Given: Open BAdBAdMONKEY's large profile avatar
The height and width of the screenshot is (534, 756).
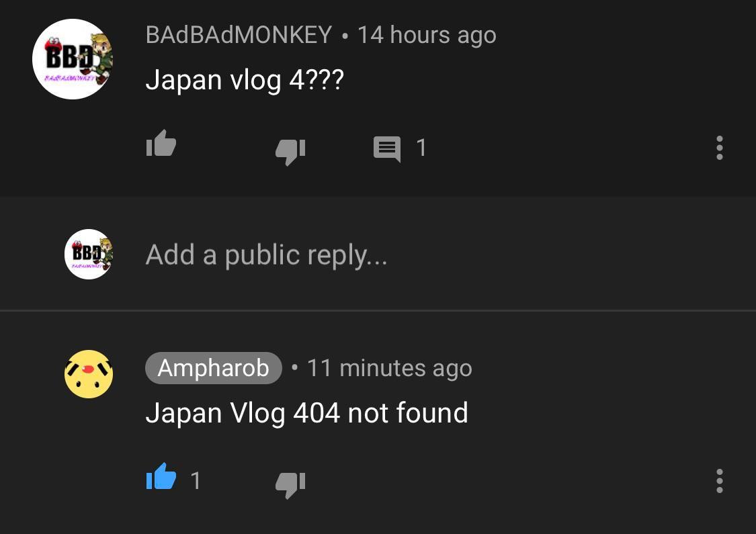Looking at the screenshot, I should [73, 59].
